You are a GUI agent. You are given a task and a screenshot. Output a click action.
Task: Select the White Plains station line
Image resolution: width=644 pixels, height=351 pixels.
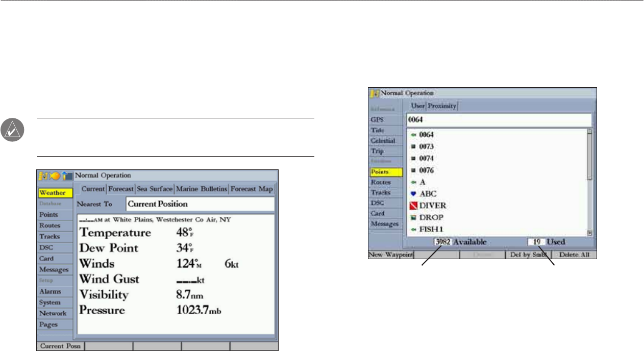pos(155,219)
